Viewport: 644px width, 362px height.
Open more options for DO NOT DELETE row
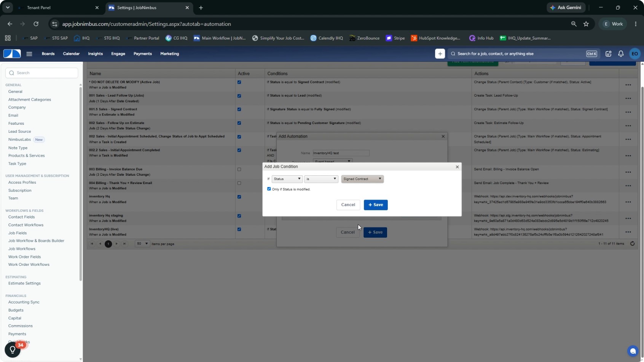pyautogui.click(x=628, y=85)
